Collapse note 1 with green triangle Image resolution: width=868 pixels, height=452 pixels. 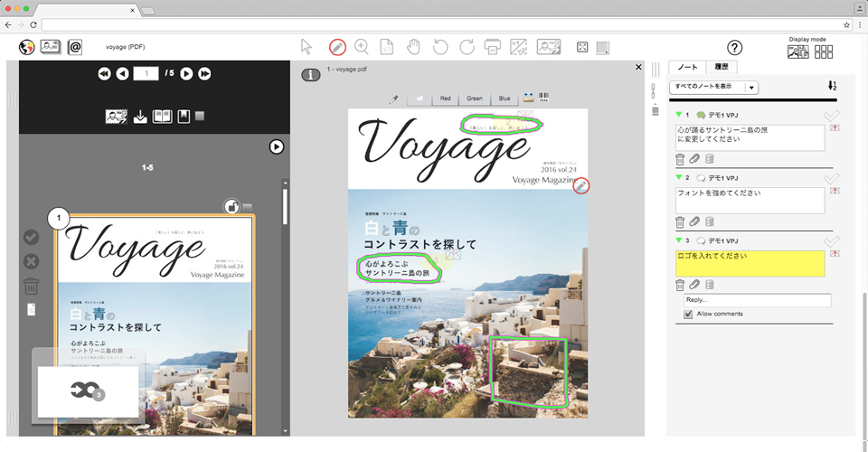[679, 115]
